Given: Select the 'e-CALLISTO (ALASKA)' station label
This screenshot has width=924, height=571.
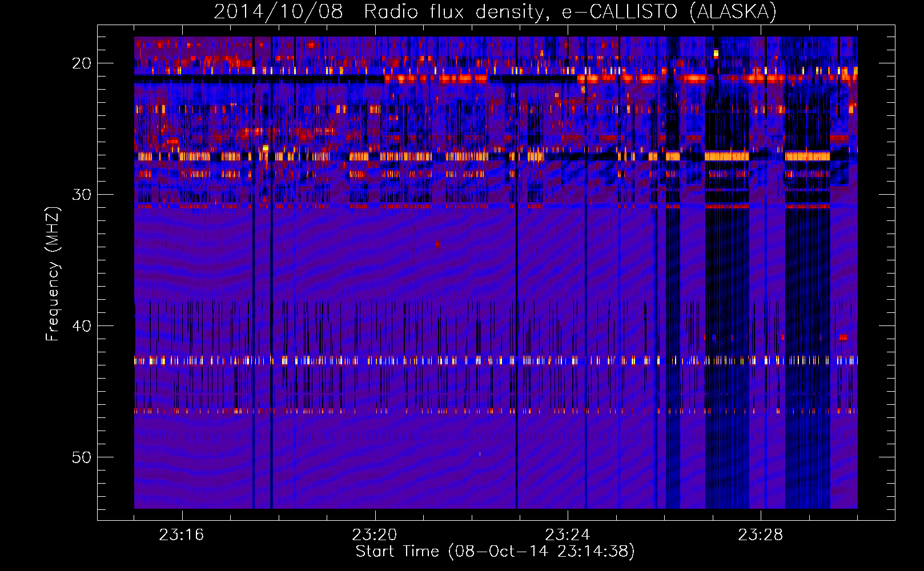Looking at the screenshot, I should 669,12.
